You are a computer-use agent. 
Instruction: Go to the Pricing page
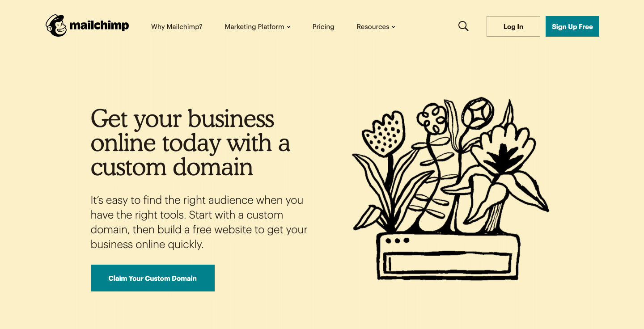point(323,27)
